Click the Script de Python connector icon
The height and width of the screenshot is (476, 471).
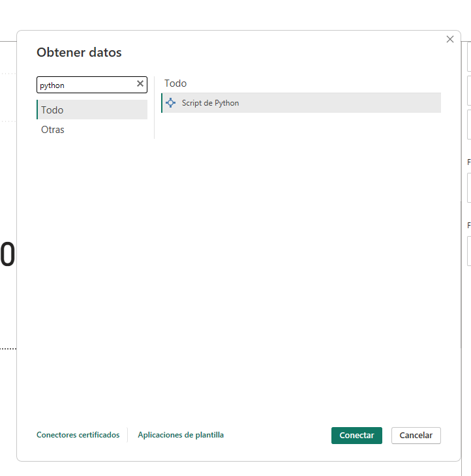pos(171,103)
